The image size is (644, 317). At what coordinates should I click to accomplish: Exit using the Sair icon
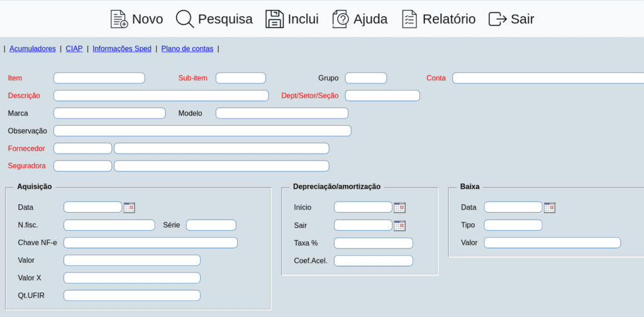coord(497,19)
